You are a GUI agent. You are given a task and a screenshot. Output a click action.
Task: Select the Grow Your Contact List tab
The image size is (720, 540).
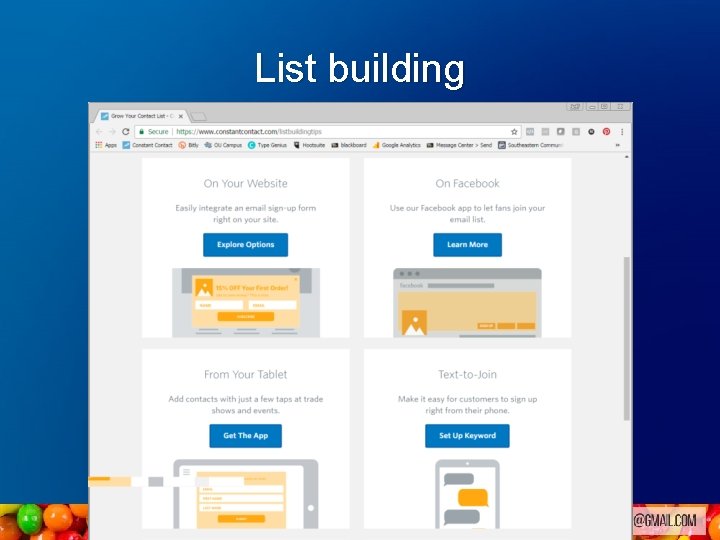pyautogui.click(x=140, y=116)
